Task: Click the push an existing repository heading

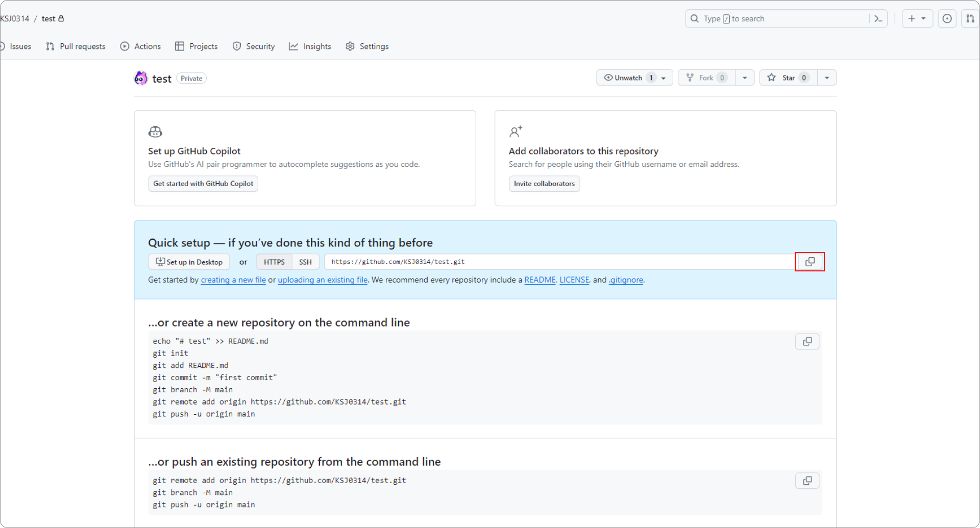Action: (x=295, y=462)
